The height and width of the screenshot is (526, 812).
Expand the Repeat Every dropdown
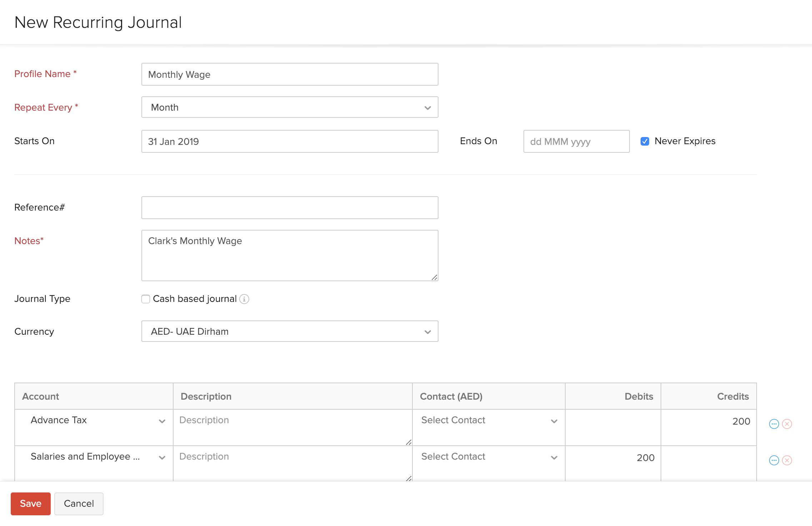pyautogui.click(x=427, y=107)
